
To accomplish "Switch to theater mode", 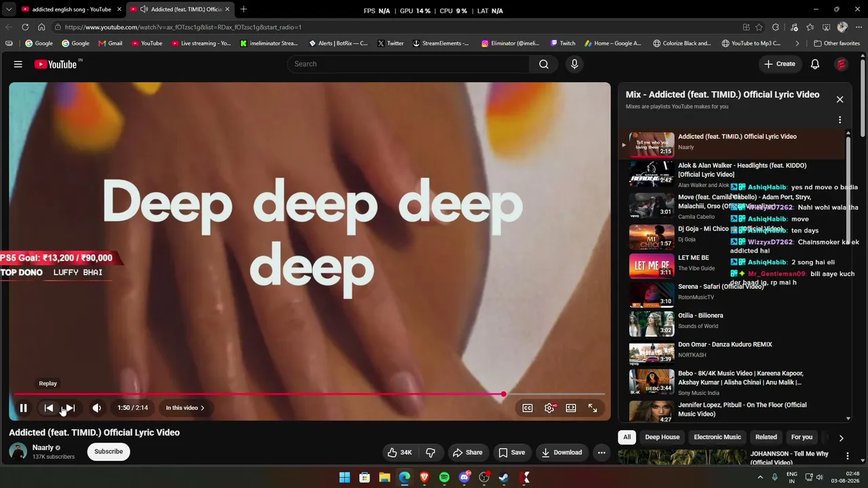I will click(x=571, y=408).
